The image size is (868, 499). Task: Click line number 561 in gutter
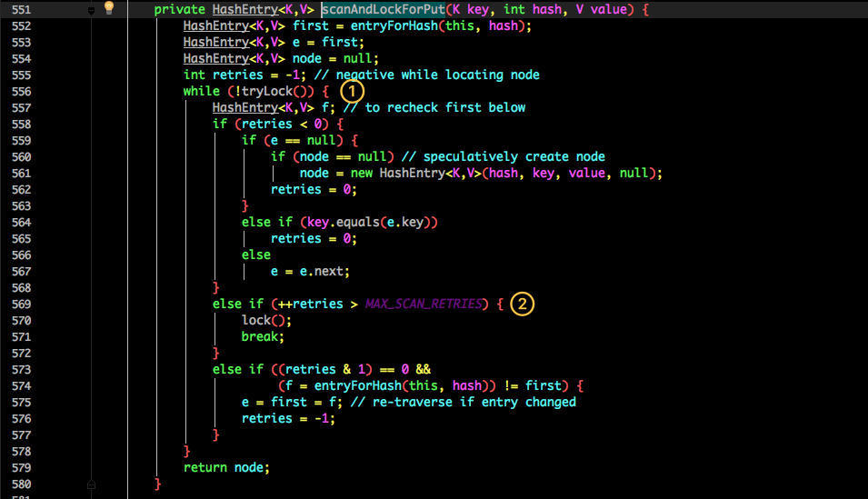pos(22,174)
